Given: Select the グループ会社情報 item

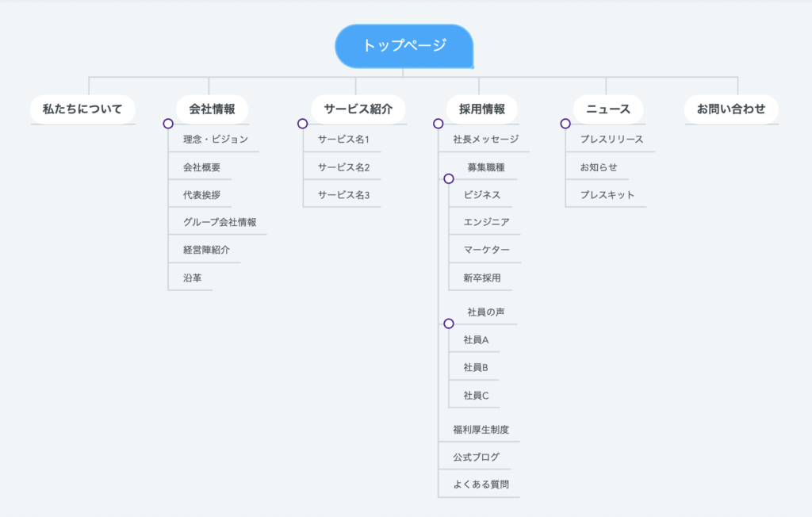Looking at the screenshot, I should (x=220, y=223).
